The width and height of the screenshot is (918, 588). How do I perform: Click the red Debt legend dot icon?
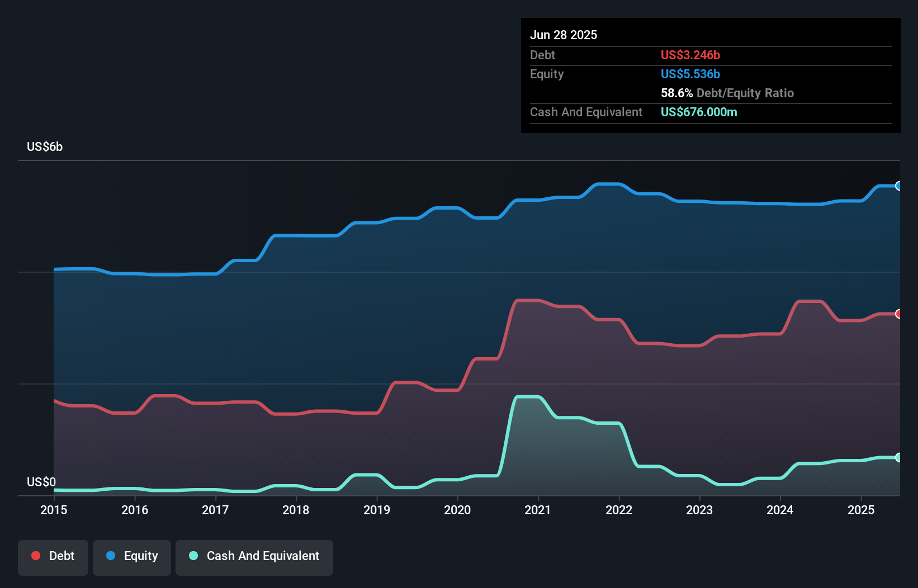(x=35, y=556)
